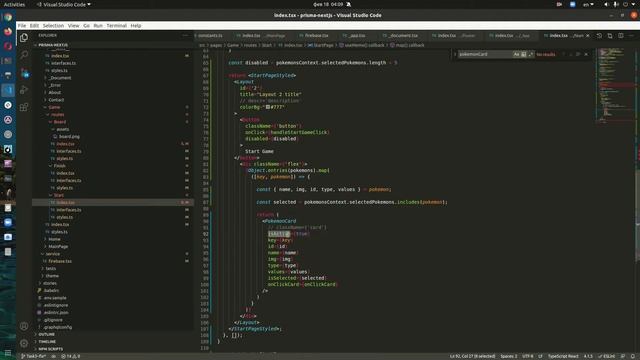Screen dimensions: 640x360
Task: Open the Go menu
Action: [x=87, y=25]
